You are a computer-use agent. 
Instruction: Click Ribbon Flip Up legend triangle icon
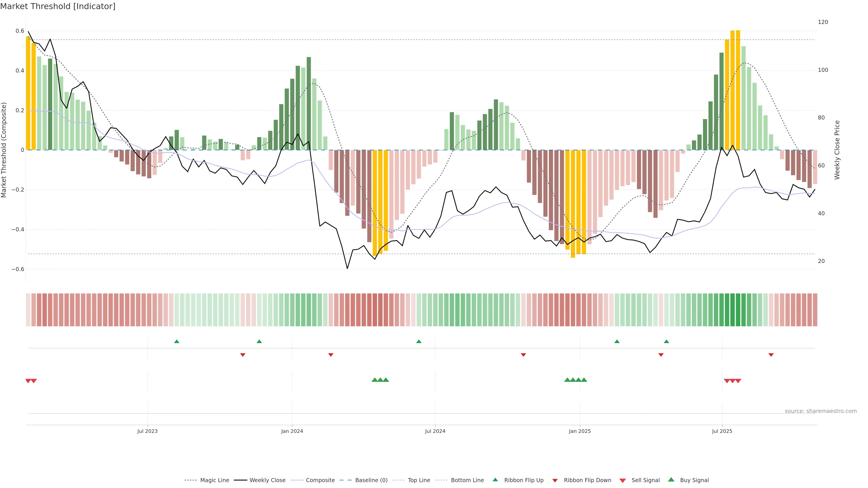(x=495, y=480)
